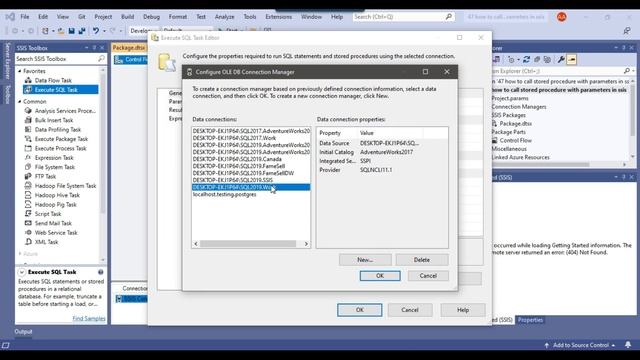This screenshot has width=640, height=360.
Task: Open the Extensions menu
Action: pos(278,17)
